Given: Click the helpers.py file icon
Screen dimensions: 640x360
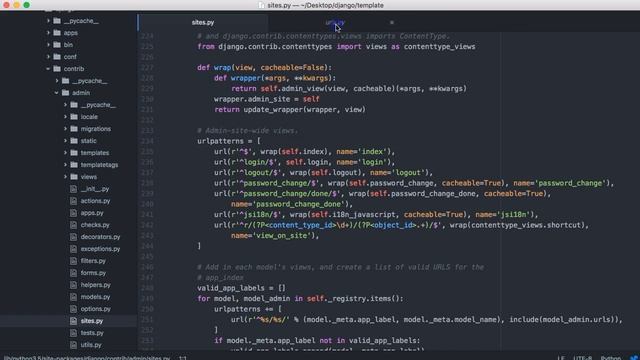Looking at the screenshot, I should pos(73,285).
